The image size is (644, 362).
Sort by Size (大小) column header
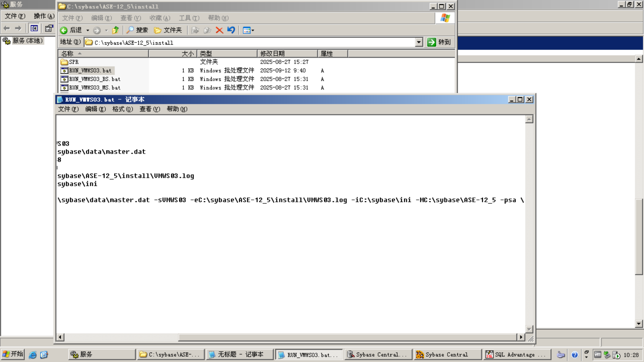[x=173, y=54]
